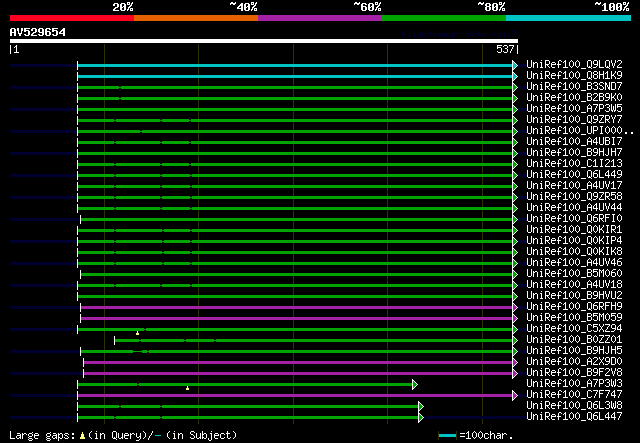
Task: Click the query name AV529654
Action: [38, 32]
